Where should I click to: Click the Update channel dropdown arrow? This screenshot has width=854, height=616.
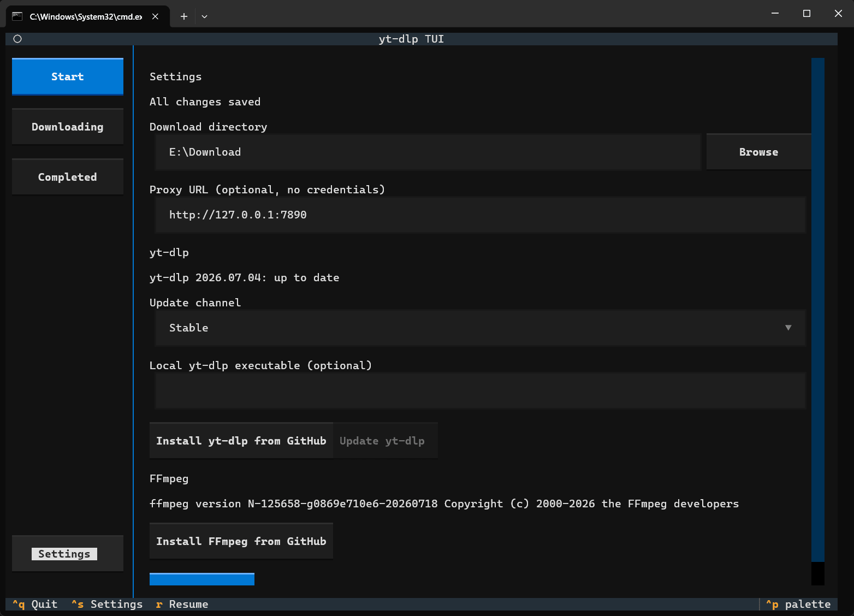point(788,328)
